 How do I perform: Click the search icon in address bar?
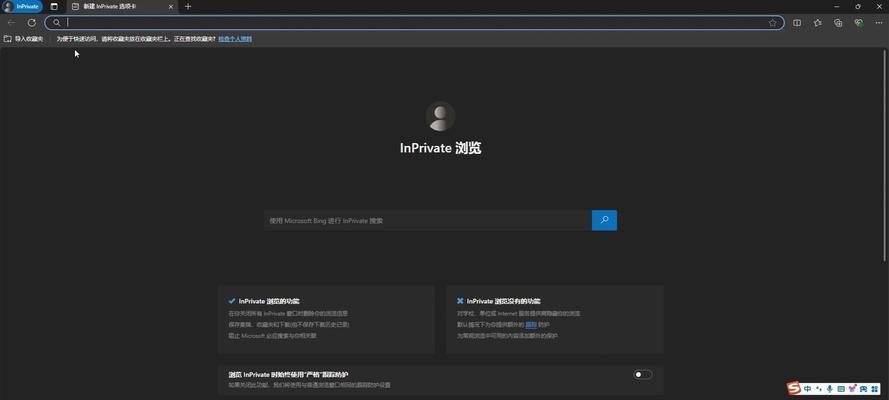coord(57,23)
